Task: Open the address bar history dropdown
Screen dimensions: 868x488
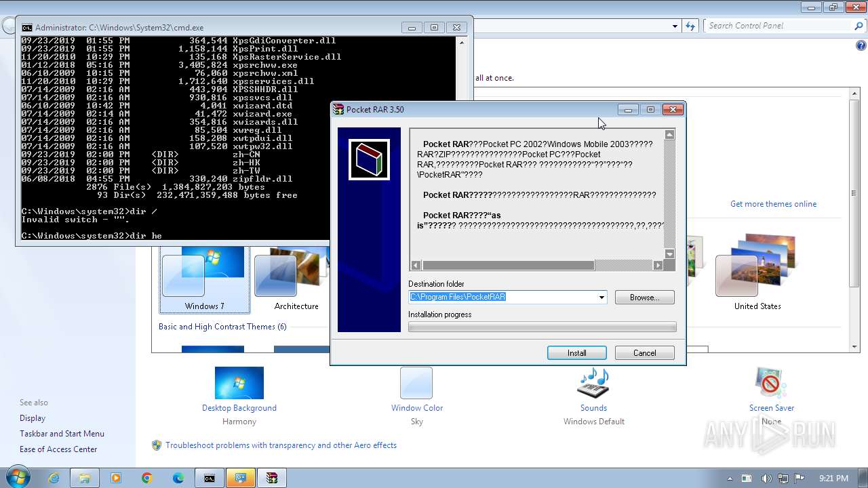Action: coord(675,26)
